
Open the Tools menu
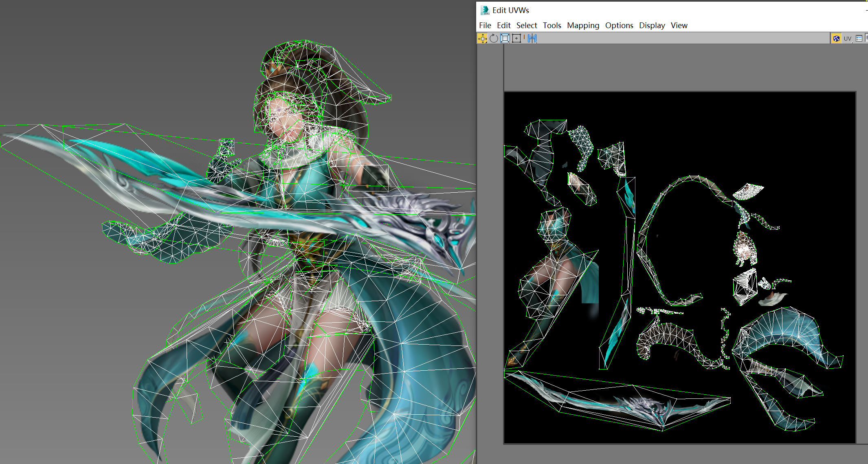552,25
